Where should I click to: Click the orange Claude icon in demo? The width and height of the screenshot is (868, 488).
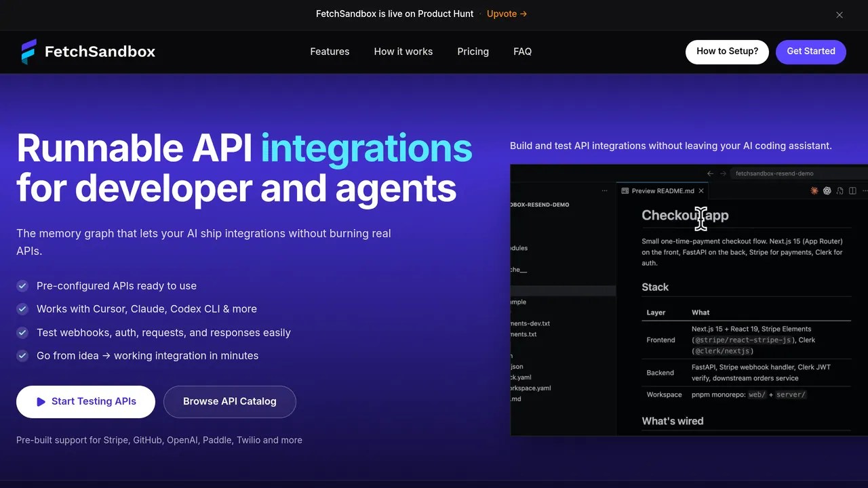(814, 191)
